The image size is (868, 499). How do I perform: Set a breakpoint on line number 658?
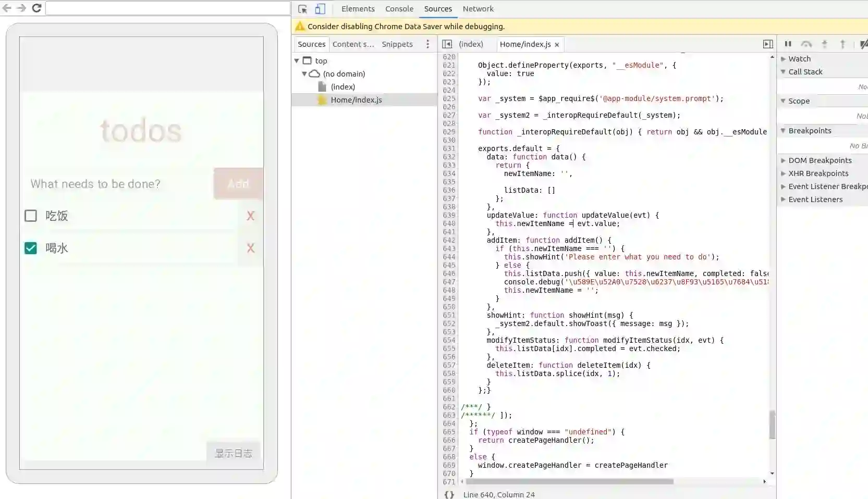click(449, 373)
